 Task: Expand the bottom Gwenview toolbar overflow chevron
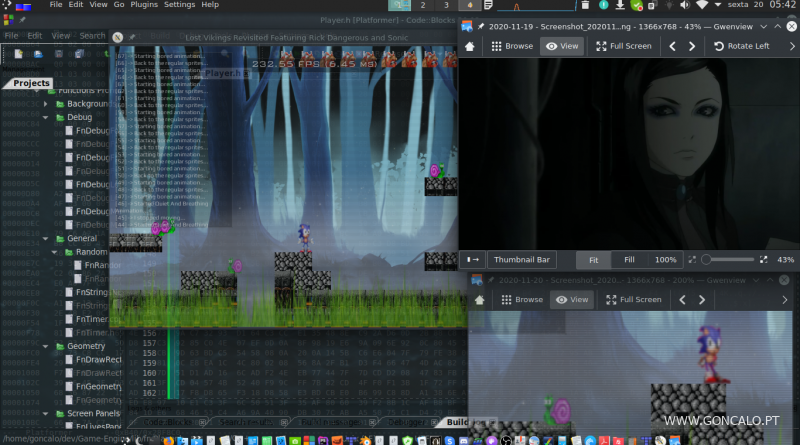[785, 300]
